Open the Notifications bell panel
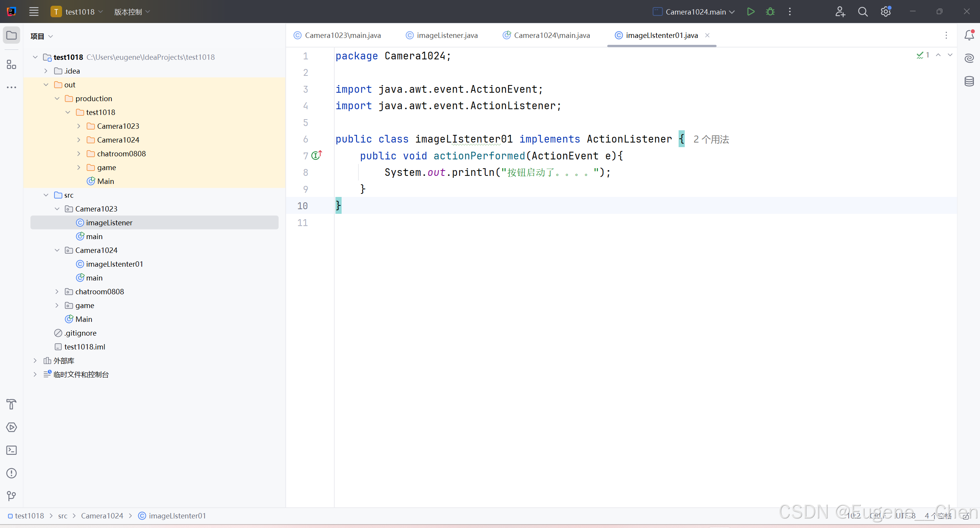The width and height of the screenshot is (980, 528). (969, 35)
